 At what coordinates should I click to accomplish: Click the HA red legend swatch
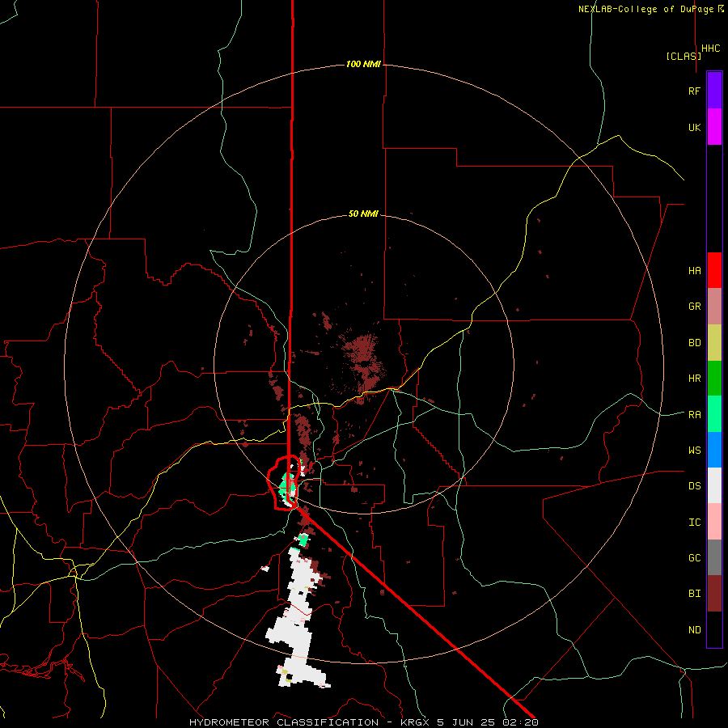pos(714,270)
